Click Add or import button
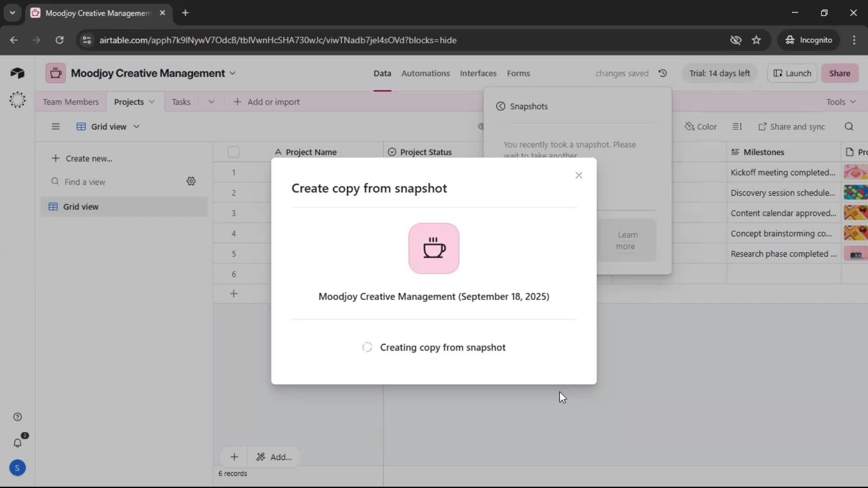 point(266,102)
